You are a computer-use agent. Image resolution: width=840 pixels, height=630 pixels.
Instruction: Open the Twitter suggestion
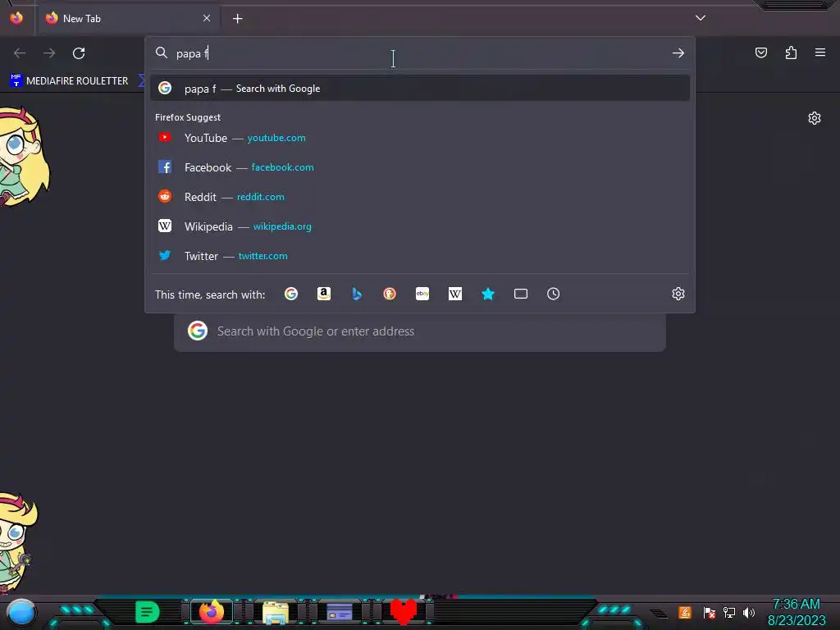(x=420, y=256)
